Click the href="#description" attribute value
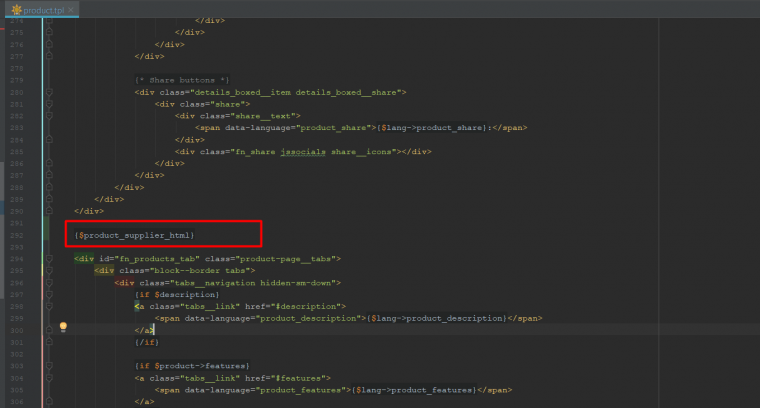760x408 pixels. pos(313,306)
